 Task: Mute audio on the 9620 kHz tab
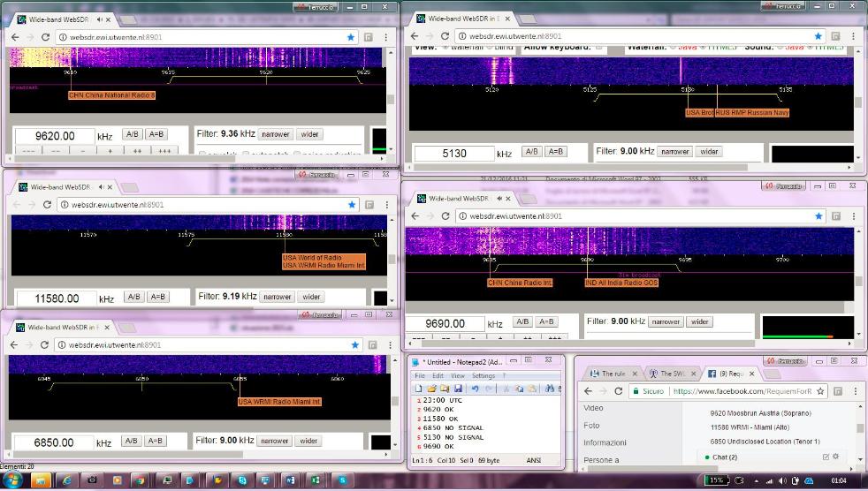(x=100, y=19)
